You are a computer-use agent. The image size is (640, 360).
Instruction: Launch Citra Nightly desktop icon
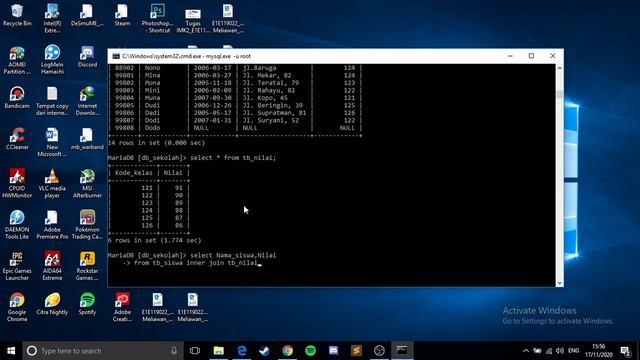52,304
